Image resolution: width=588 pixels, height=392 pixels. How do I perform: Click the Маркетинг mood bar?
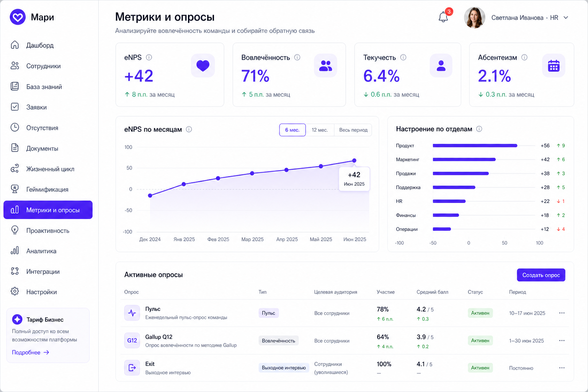(x=464, y=159)
